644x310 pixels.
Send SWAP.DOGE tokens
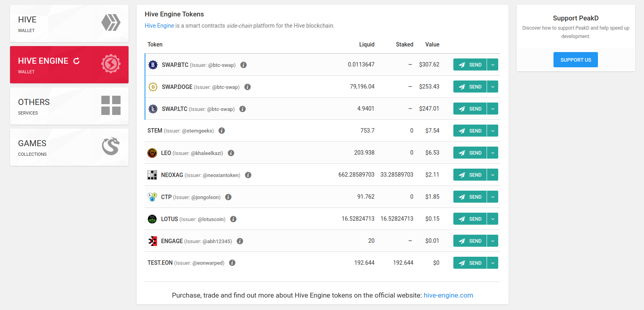(x=470, y=87)
